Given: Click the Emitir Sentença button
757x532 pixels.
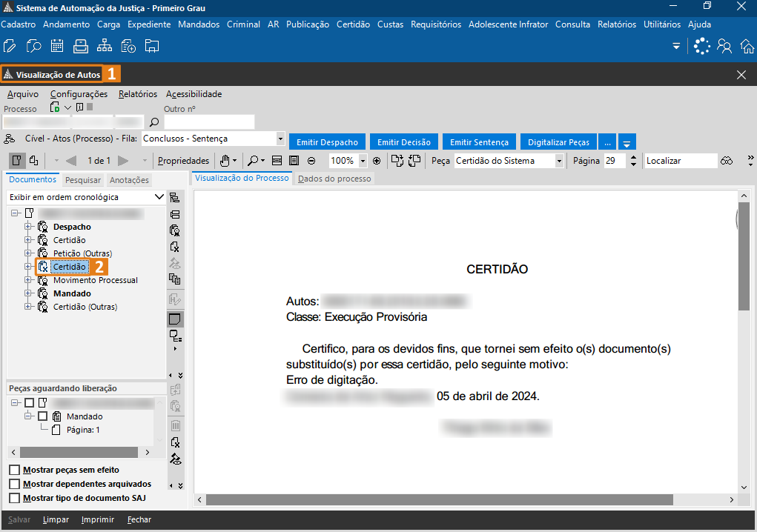Looking at the screenshot, I should point(479,142).
